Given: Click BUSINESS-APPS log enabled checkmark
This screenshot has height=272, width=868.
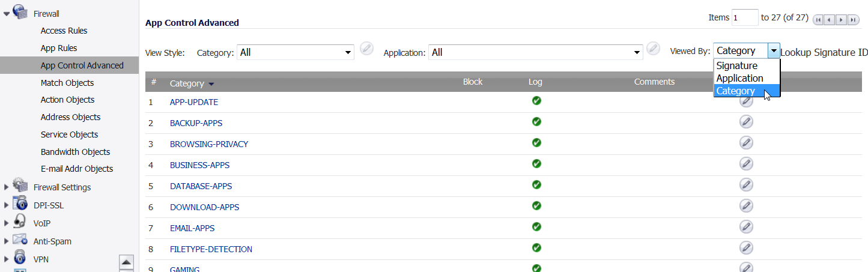Looking at the screenshot, I should coord(536,164).
